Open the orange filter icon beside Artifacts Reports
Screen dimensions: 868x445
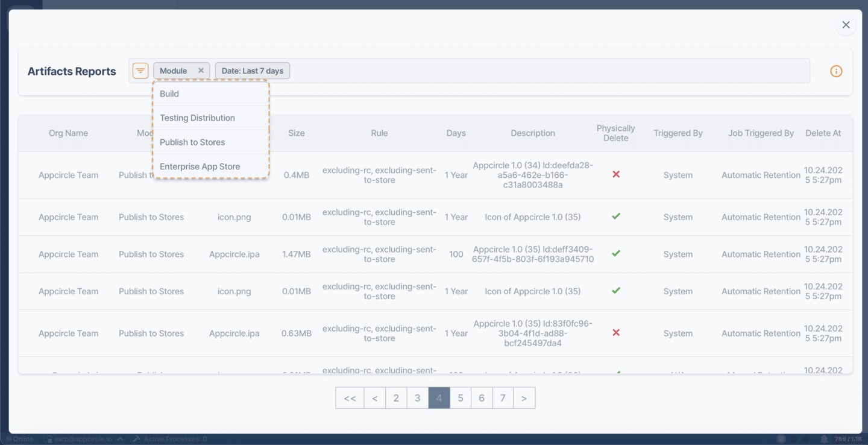[x=140, y=71]
